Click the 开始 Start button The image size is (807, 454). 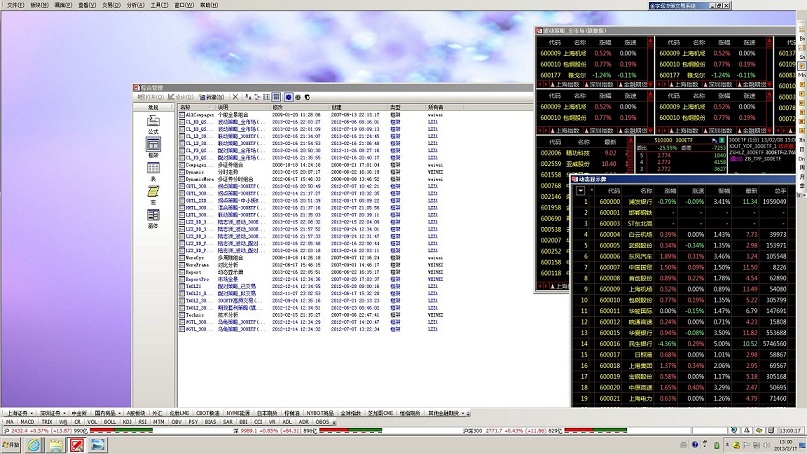click(11, 445)
